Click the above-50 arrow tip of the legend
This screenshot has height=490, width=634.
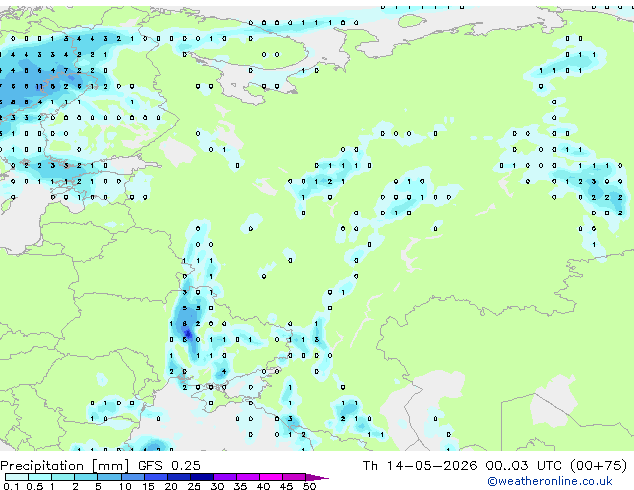(x=317, y=478)
